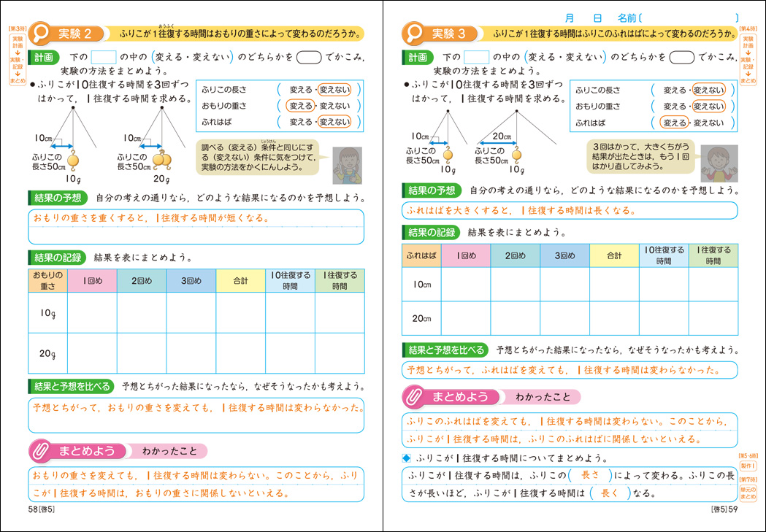Click the 実験 2 title label
This screenshot has width=766, height=532.
pos(74,33)
